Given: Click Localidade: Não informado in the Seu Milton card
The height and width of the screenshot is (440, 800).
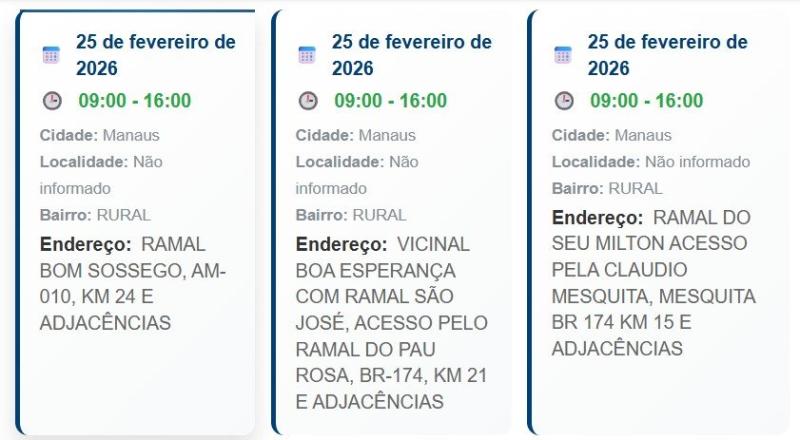Looking at the screenshot, I should [651, 162].
